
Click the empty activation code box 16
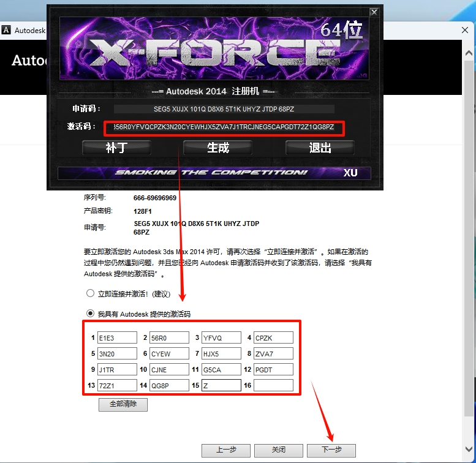pos(273,385)
